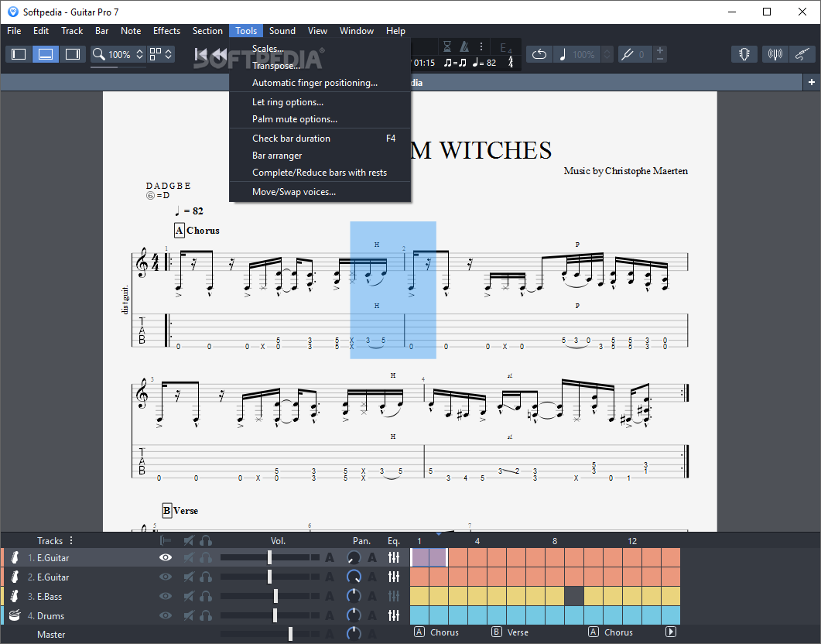Click the transpose plus-minus stepper
Screen dimensions: 821x644
point(660,54)
